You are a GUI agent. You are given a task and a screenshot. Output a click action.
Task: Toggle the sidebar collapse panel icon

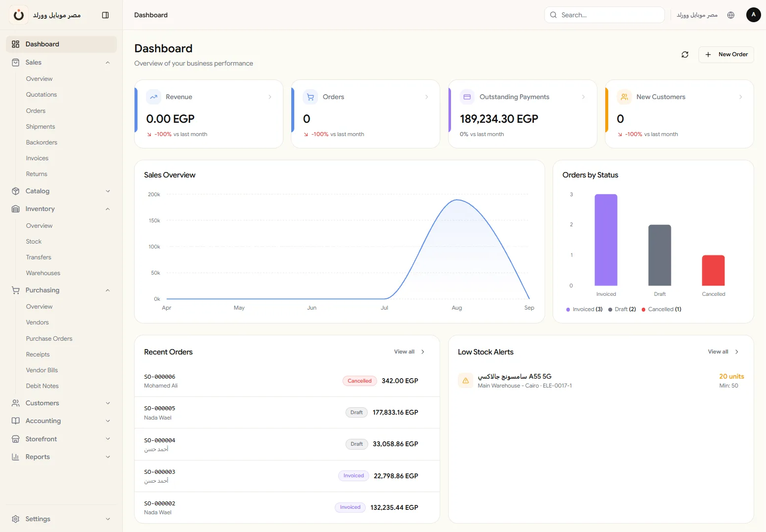[105, 15]
